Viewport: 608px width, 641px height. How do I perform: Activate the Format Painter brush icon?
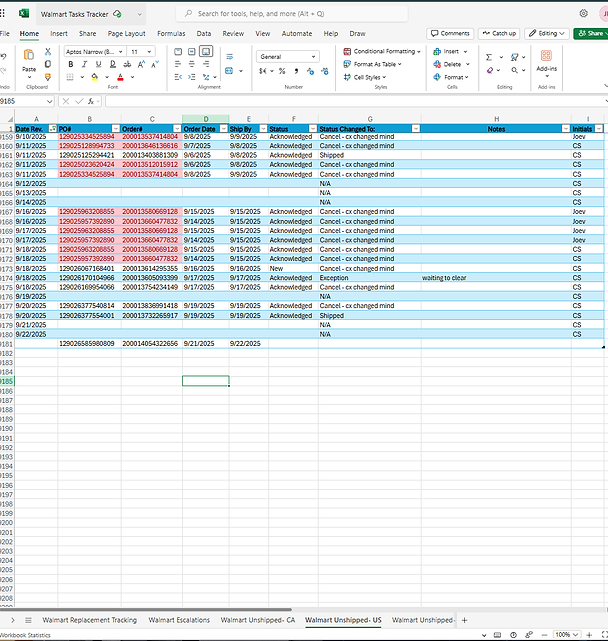click(x=48, y=77)
